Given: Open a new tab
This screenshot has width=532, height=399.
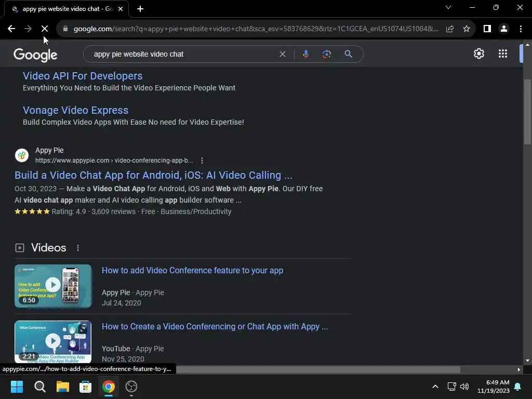Looking at the screenshot, I should tap(140, 9).
